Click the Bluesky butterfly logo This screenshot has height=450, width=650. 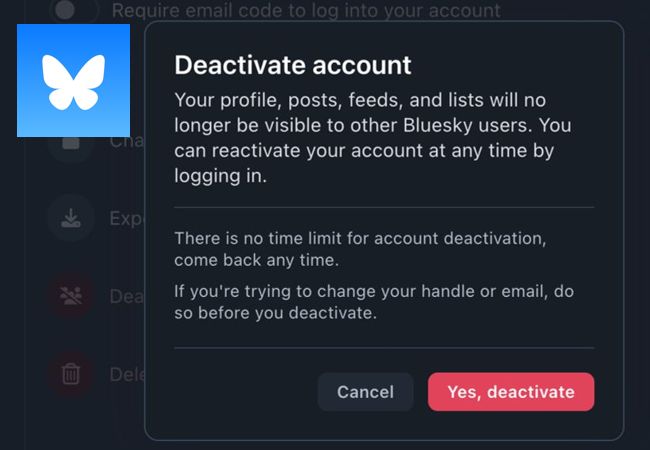pyautogui.click(x=73, y=80)
